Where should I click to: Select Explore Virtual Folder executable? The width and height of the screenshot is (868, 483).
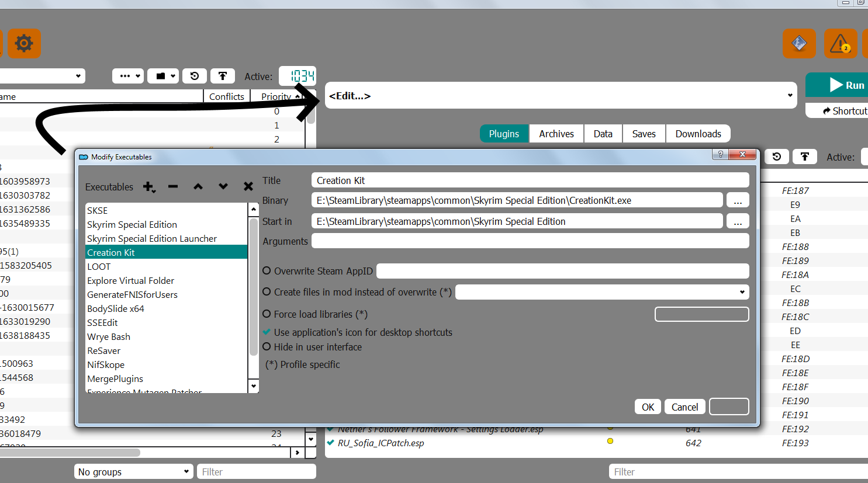167,280
